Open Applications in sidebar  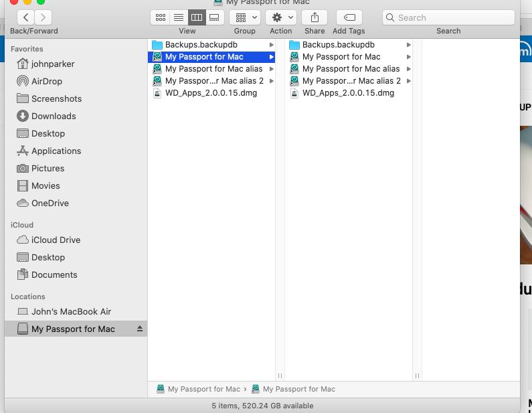point(76,151)
